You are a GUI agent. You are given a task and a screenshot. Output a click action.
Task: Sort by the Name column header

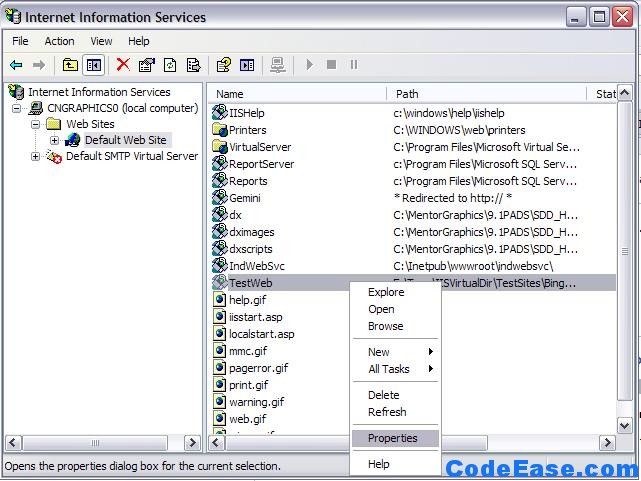tap(297, 94)
